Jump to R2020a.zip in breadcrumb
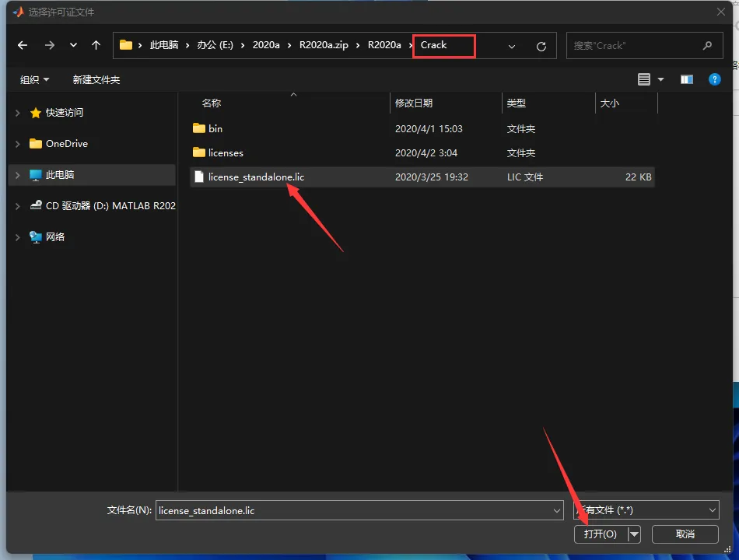 pos(324,45)
